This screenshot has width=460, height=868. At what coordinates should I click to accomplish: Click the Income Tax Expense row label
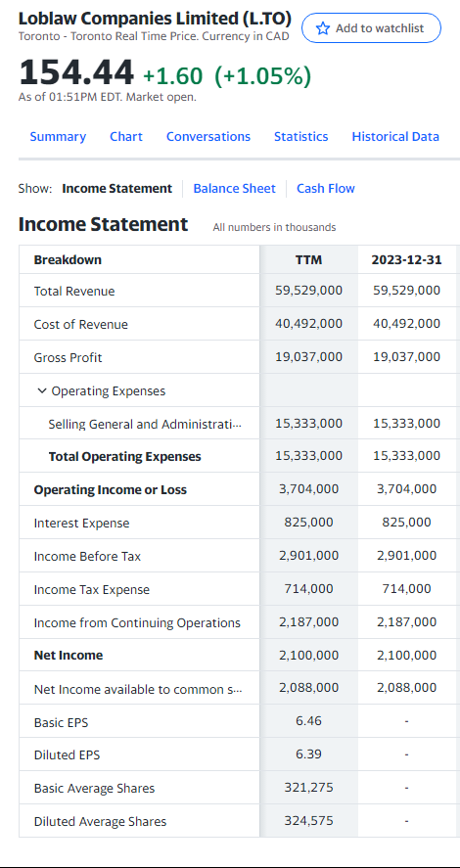point(91,589)
